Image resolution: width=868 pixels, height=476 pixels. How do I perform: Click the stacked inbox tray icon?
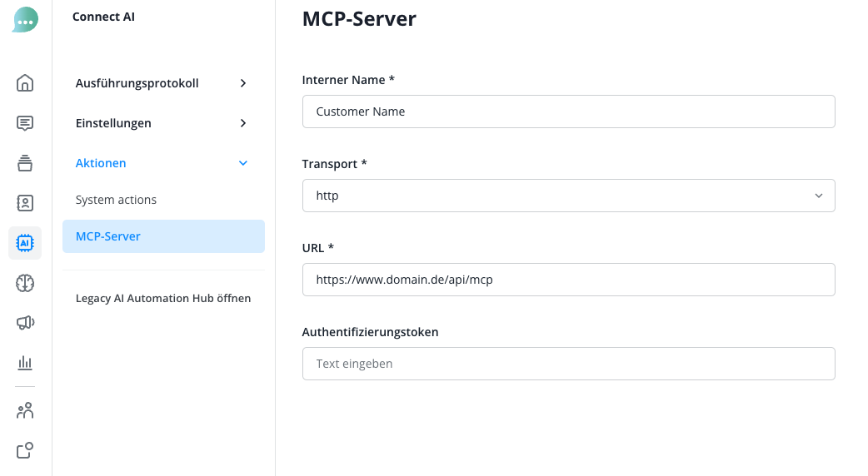tap(25, 163)
